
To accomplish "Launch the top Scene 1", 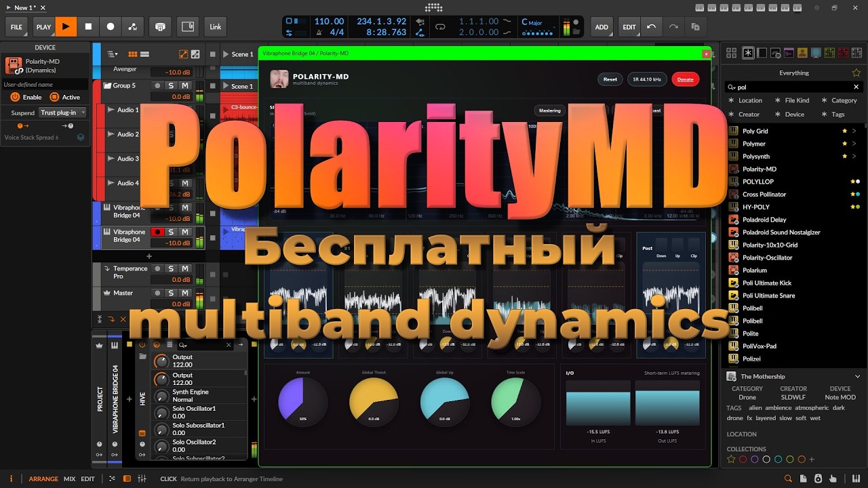I will (x=225, y=54).
